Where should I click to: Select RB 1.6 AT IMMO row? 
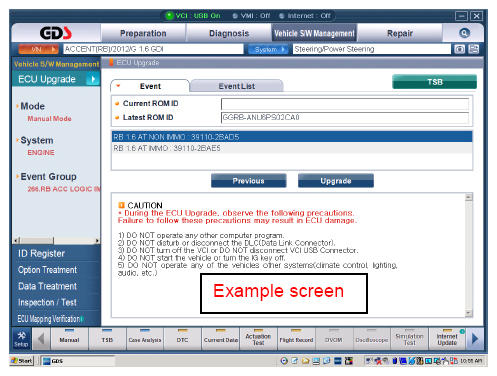292,148
